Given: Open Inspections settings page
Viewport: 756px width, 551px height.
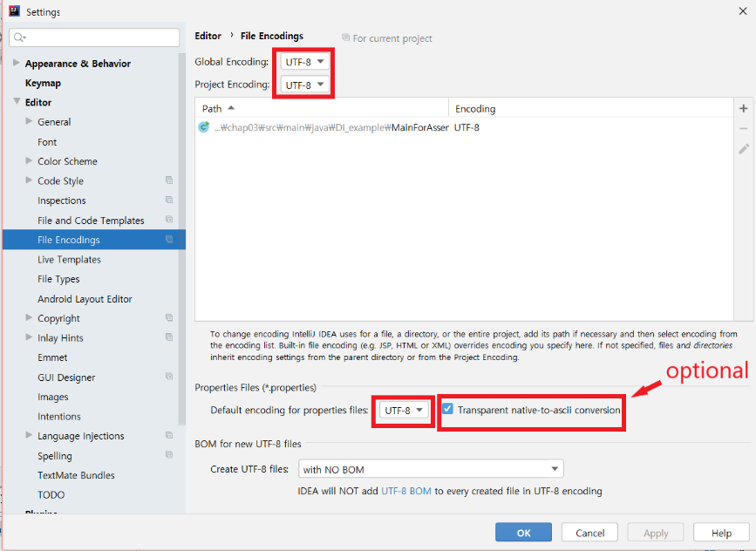Looking at the screenshot, I should pos(62,200).
